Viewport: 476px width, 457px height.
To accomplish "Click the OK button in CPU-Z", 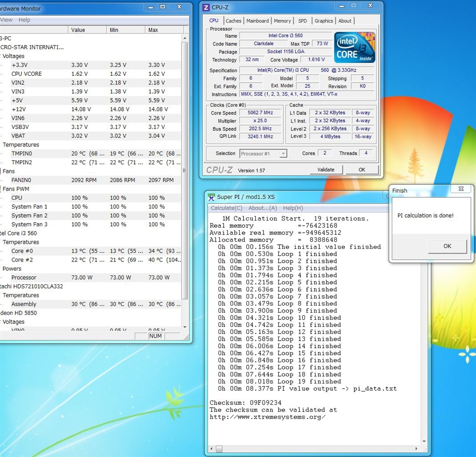I will point(362,170).
